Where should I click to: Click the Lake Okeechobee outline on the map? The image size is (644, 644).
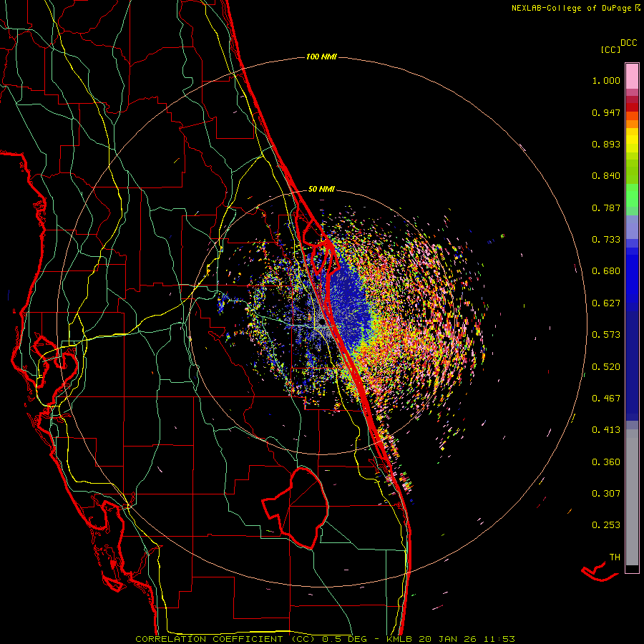tap(296, 507)
